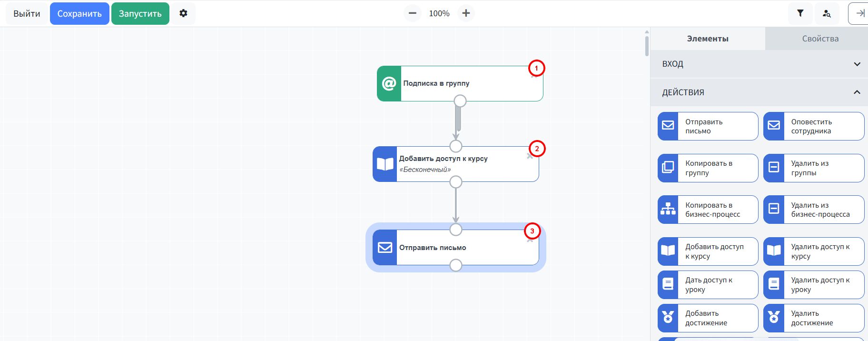
Task: Select the Элементы tab
Action: pyautogui.click(x=708, y=39)
